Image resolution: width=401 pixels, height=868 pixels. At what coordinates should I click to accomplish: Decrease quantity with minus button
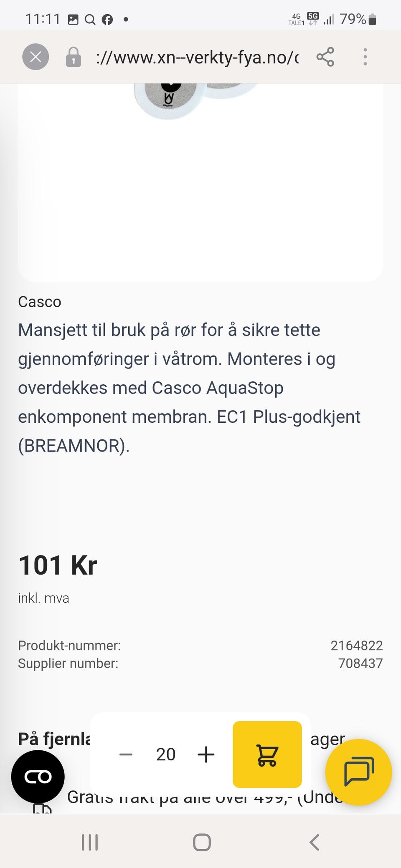[x=126, y=754]
